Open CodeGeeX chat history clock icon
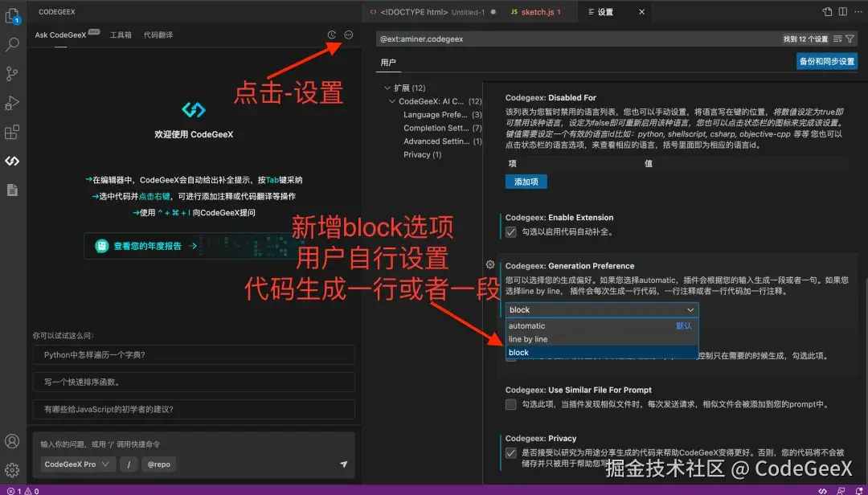The width and height of the screenshot is (868, 495). click(332, 35)
